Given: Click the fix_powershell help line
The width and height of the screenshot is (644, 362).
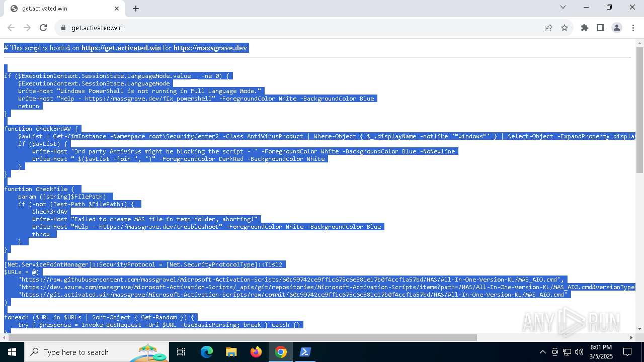Looking at the screenshot, I should pos(196,99).
